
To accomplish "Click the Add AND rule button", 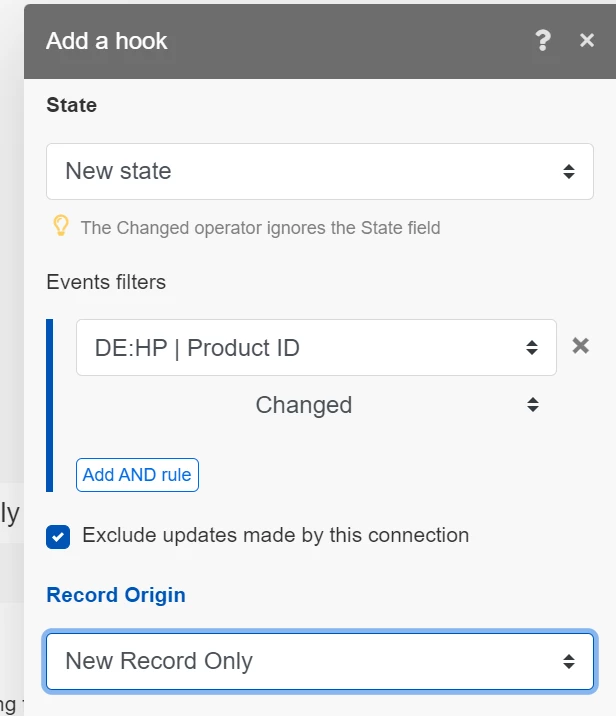I will pyautogui.click(x=137, y=475).
